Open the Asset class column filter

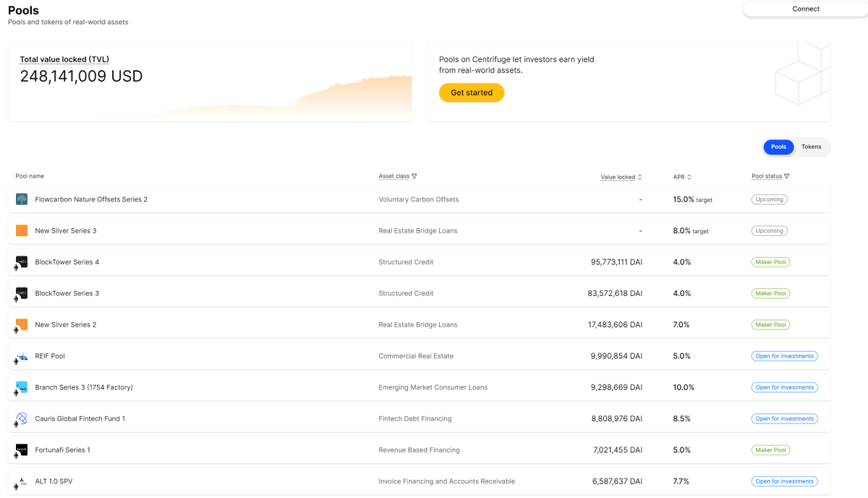click(x=398, y=177)
